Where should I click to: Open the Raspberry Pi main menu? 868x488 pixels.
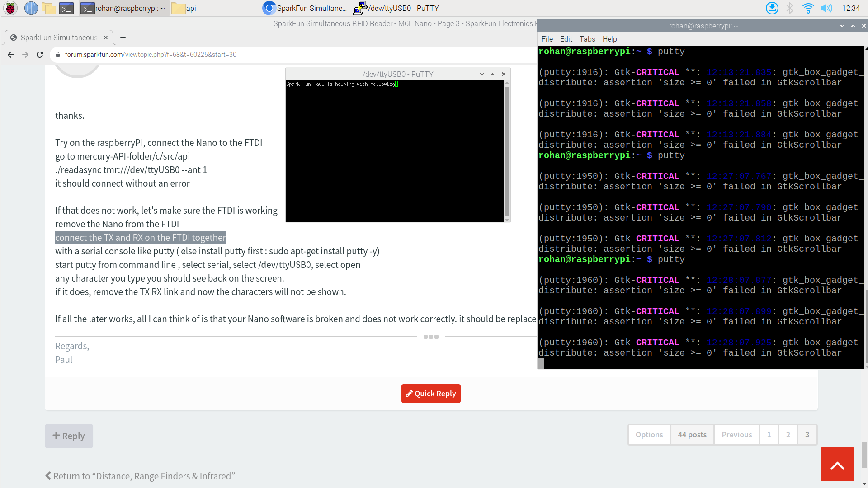[x=10, y=8]
